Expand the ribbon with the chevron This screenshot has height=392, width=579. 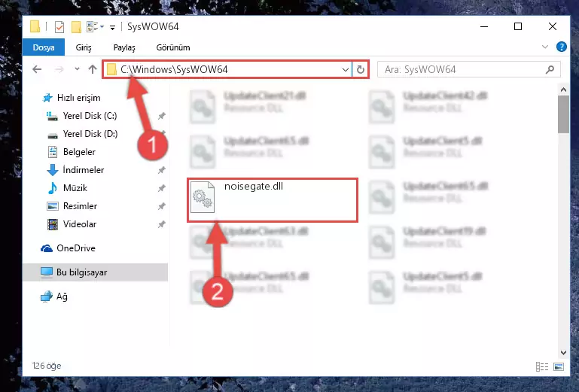(x=544, y=47)
